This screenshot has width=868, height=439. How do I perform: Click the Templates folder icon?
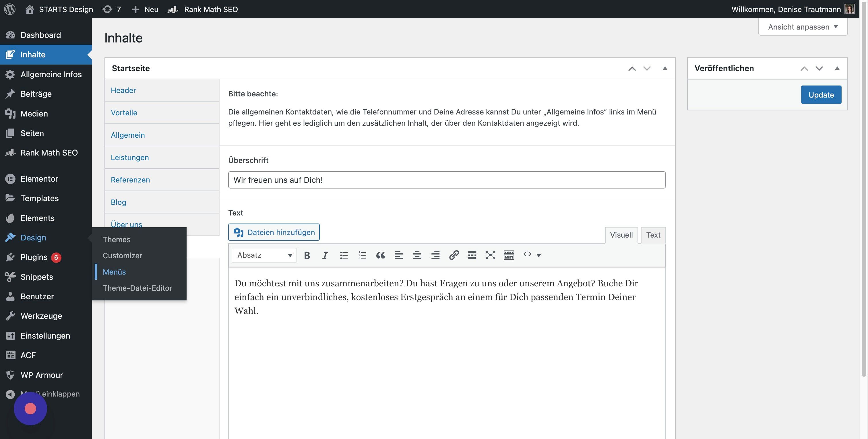click(x=10, y=198)
